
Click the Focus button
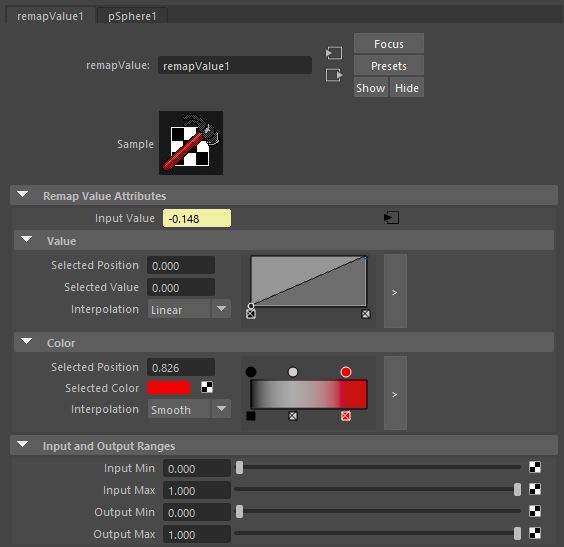tap(389, 44)
